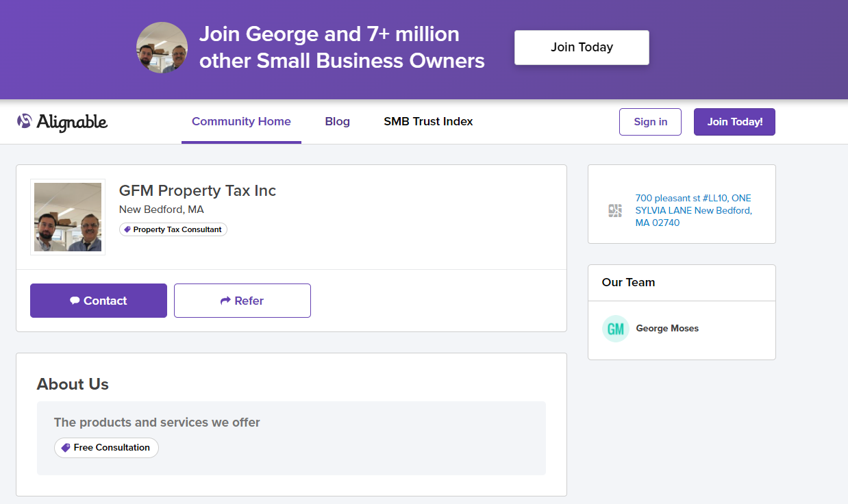Open the Blog tab
Screen dimensions: 848x504
337,122
